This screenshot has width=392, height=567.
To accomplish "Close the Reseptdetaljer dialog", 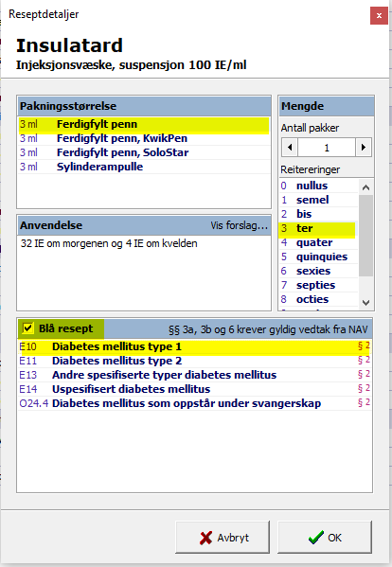I will pyautogui.click(x=379, y=15).
